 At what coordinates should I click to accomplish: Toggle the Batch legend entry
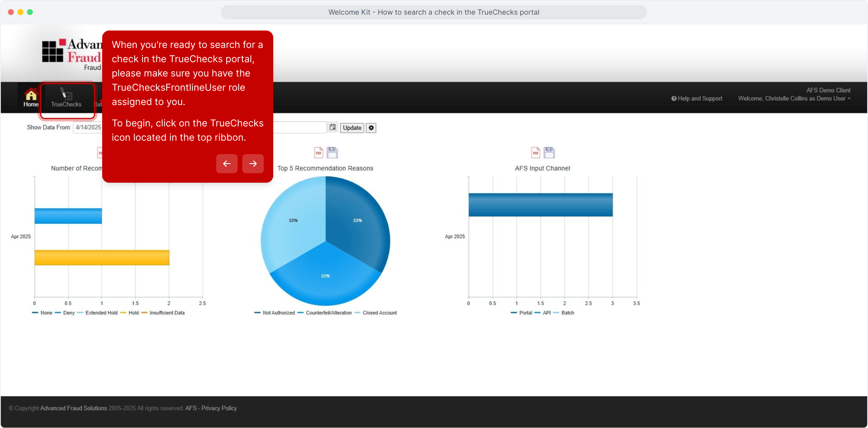tap(564, 313)
